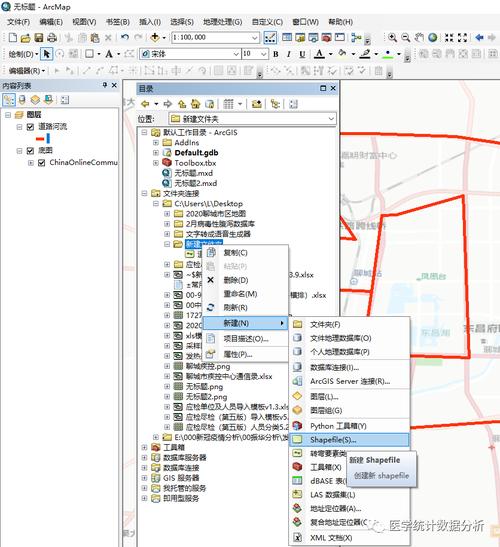Select 2020聊城市区地图 folder in tree
Image resolution: width=500 pixels, height=547 pixels.
click(216, 213)
